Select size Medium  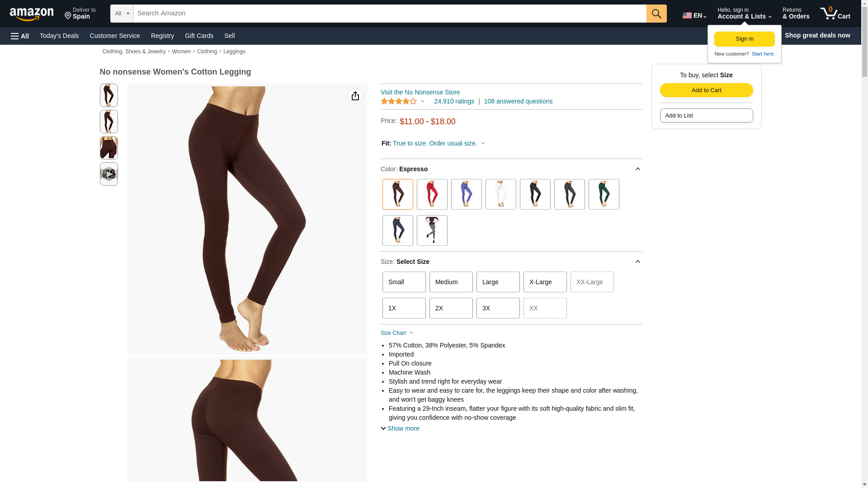451,282
